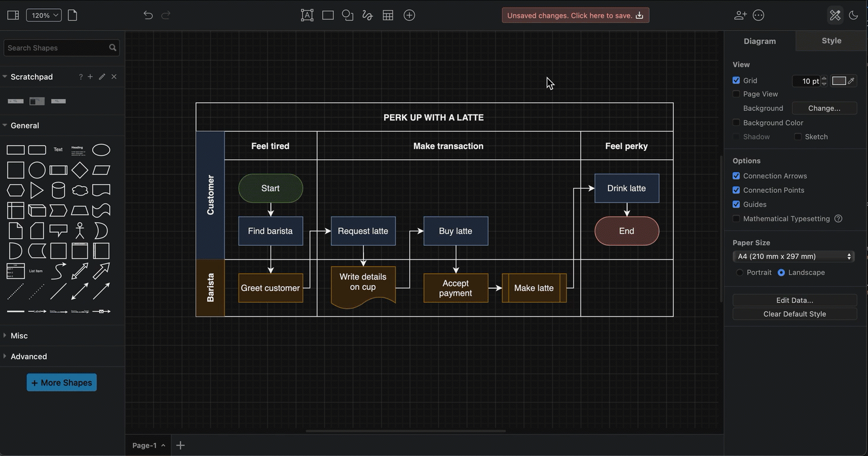Select the insert table icon
This screenshot has height=456, width=868.
tap(388, 15)
